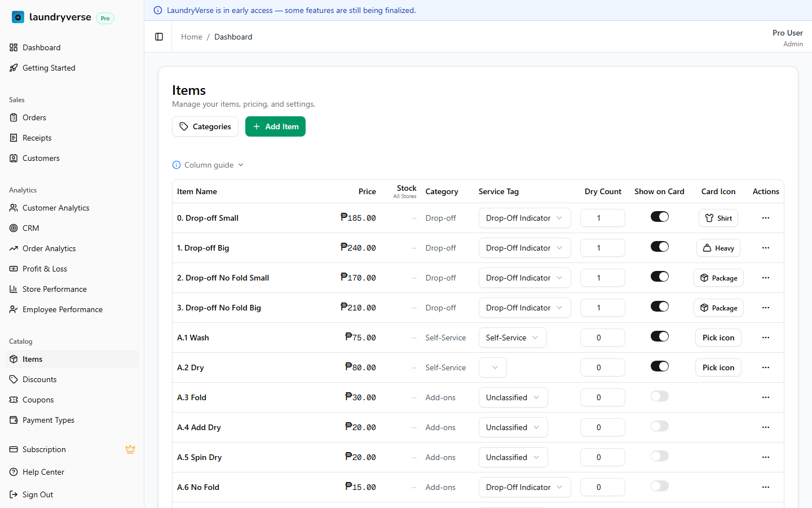Click Package icon for 2. Drop-off No Fold Small
The image size is (812, 508).
[x=718, y=278]
